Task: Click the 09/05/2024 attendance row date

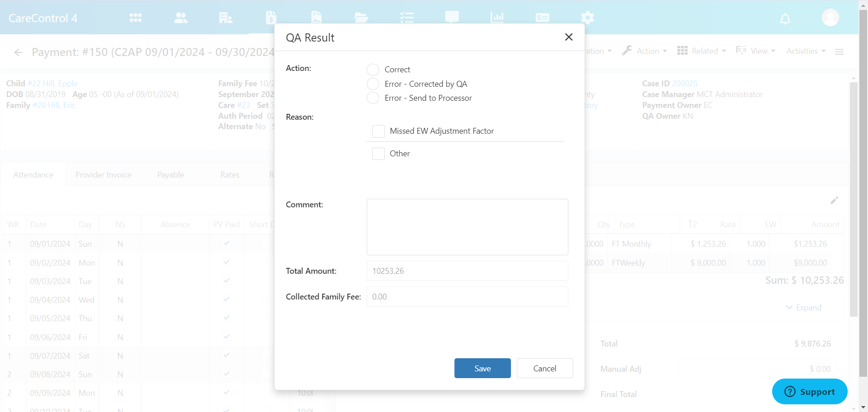Action: (x=50, y=318)
